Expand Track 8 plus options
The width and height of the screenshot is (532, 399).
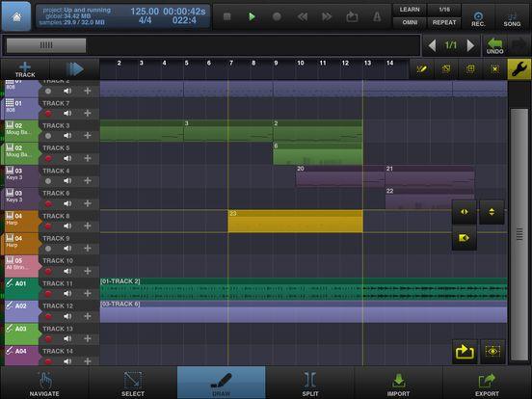pyautogui.click(x=88, y=226)
